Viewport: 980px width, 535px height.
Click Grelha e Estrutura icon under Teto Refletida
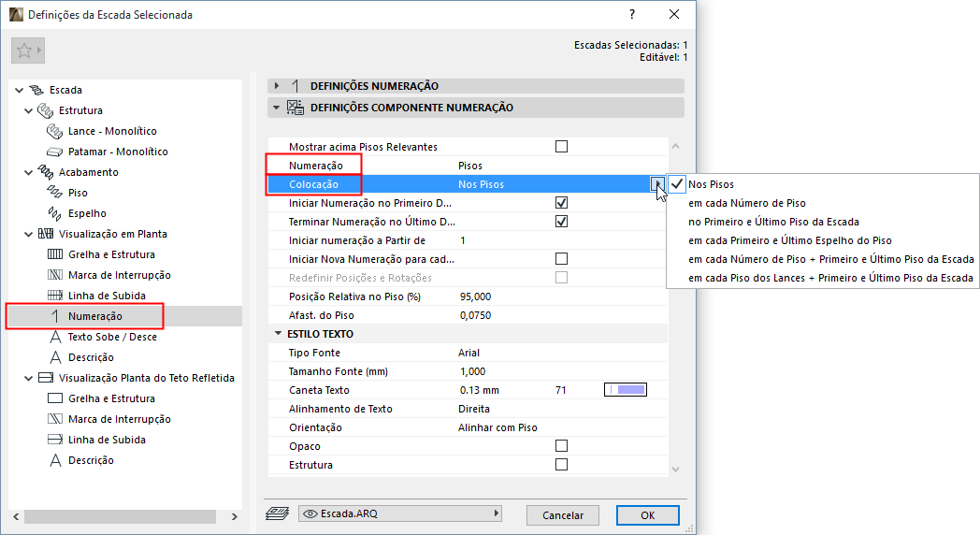[55, 398]
